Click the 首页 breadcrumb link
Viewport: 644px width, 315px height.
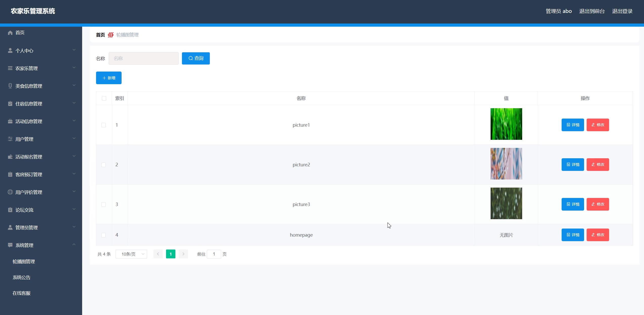(x=100, y=35)
